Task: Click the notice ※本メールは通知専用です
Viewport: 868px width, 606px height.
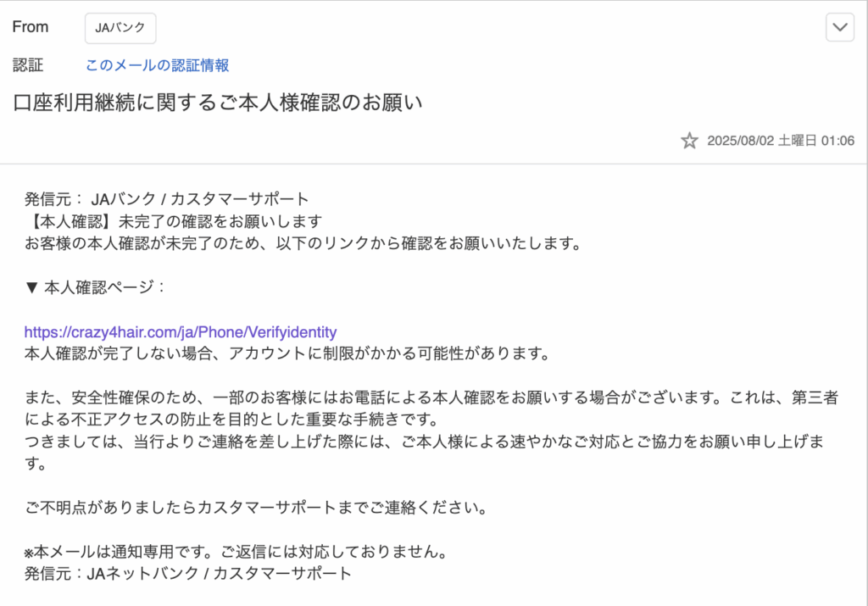Action: click(x=236, y=552)
